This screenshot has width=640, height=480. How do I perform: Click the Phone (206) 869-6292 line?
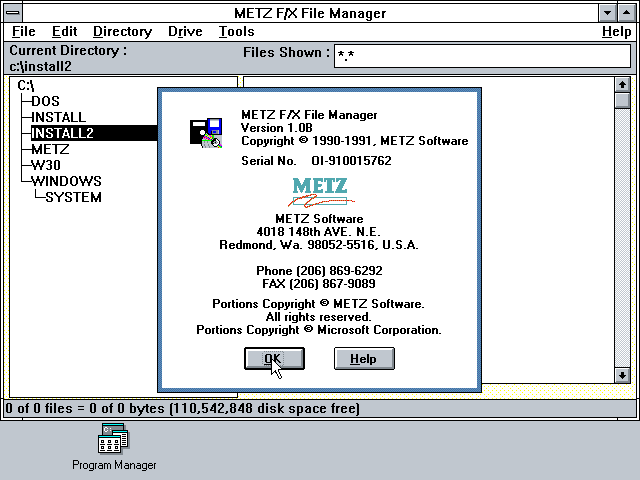[x=319, y=271]
